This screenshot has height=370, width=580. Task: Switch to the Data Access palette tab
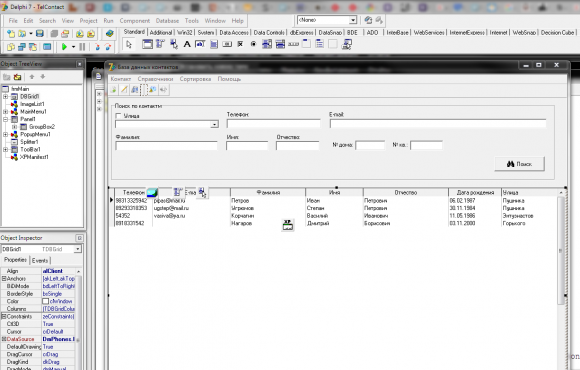pyautogui.click(x=234, y=33)
